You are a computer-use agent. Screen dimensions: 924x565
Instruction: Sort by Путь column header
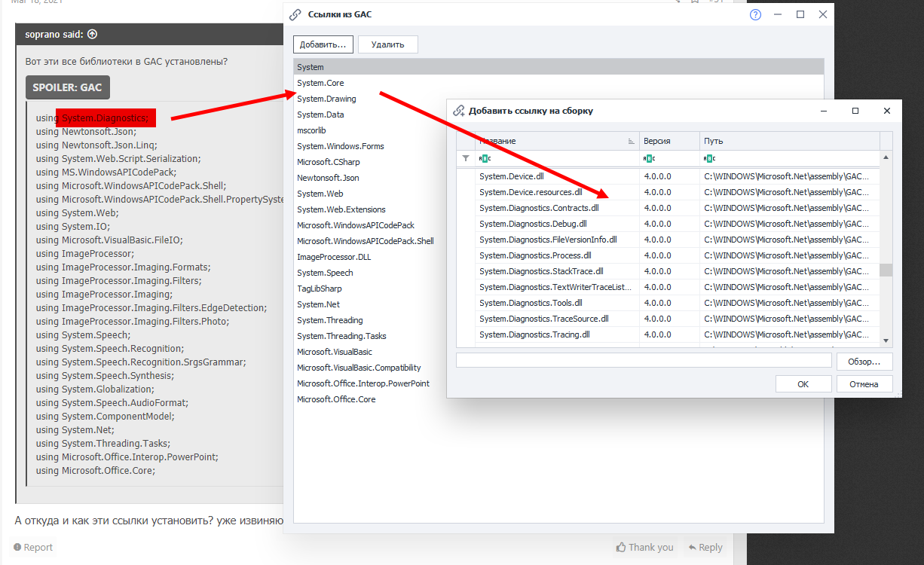tap(790, 141)
